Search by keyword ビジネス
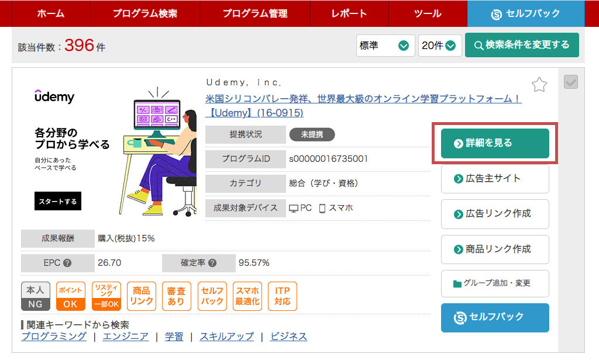 (x=288, y=337)
